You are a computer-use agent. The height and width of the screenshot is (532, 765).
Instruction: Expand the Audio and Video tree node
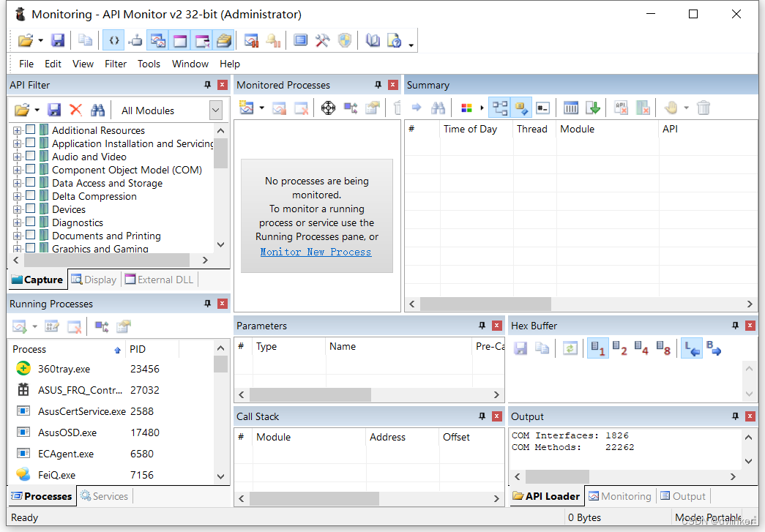pos(17,157)
